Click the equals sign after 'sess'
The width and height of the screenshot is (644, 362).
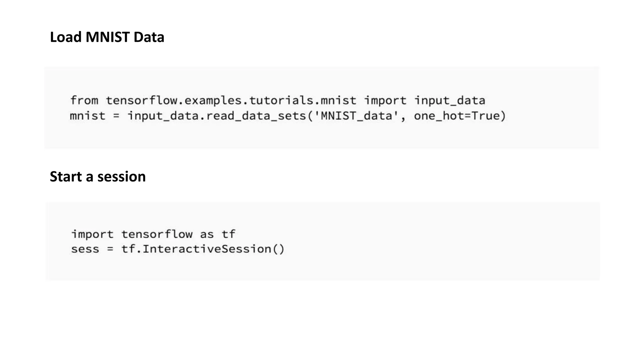pyautogui.click(x=110, y=249)
